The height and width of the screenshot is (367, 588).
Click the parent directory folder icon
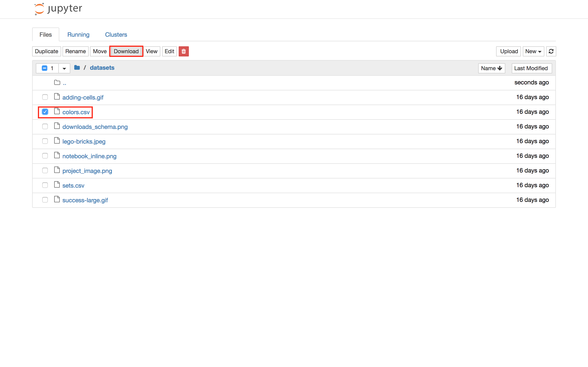pos(57,83)
